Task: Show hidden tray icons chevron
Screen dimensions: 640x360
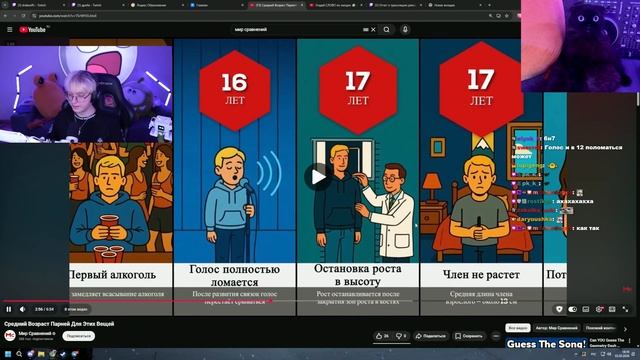Action: pyautogui.click(x=576, y=354)
